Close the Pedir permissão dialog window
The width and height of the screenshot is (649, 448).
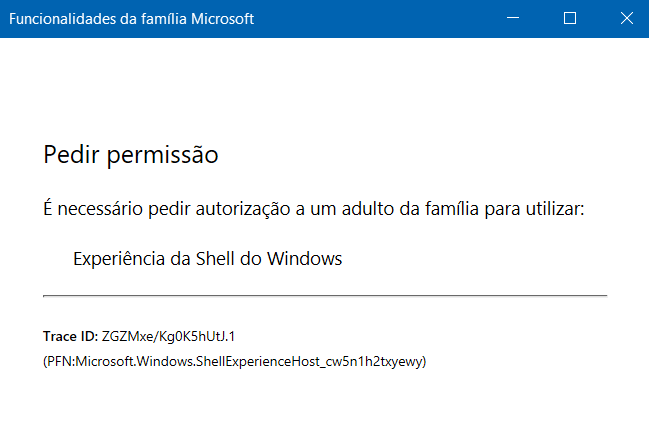tap(625, 18)
